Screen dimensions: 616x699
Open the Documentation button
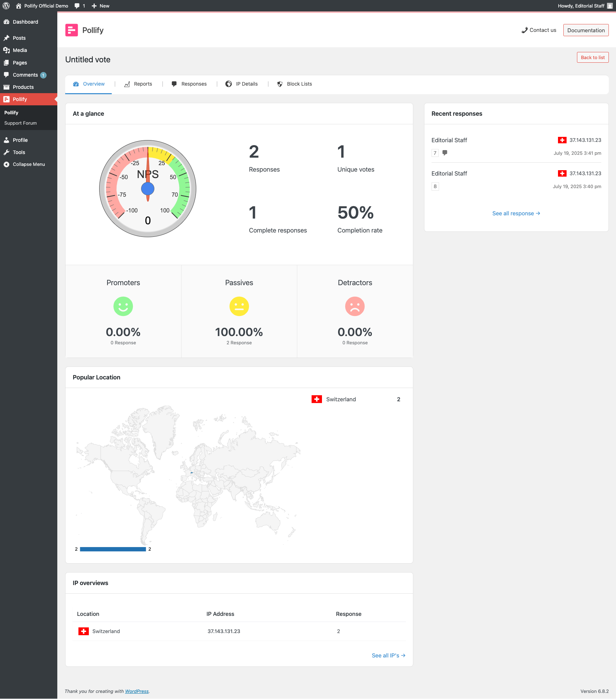point(586,30)
